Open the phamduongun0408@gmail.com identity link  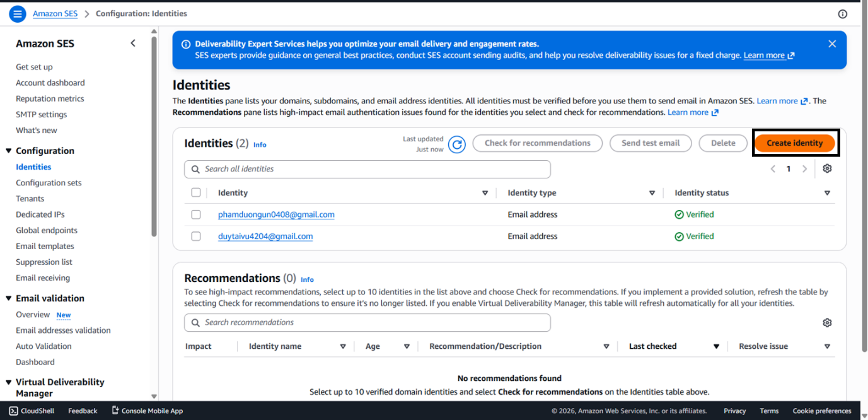(x=276, y=214)
